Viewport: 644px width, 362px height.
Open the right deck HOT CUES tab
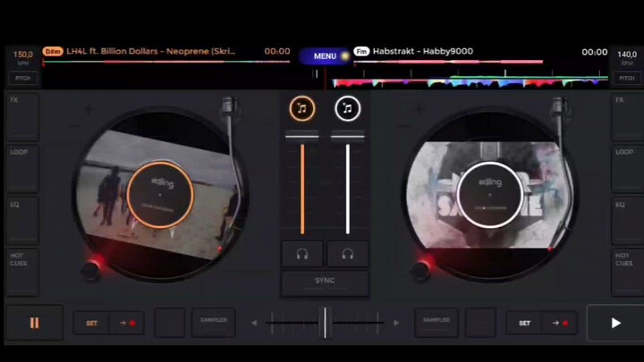click(628, 272)
